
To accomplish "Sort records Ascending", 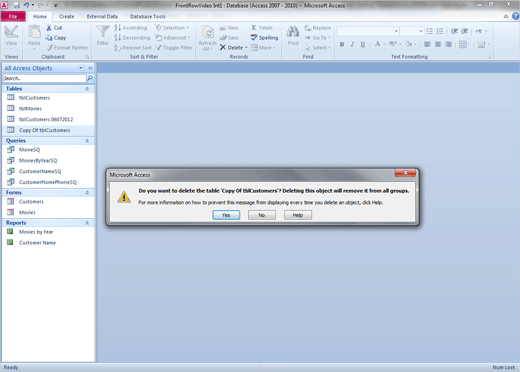I will 130,28.
